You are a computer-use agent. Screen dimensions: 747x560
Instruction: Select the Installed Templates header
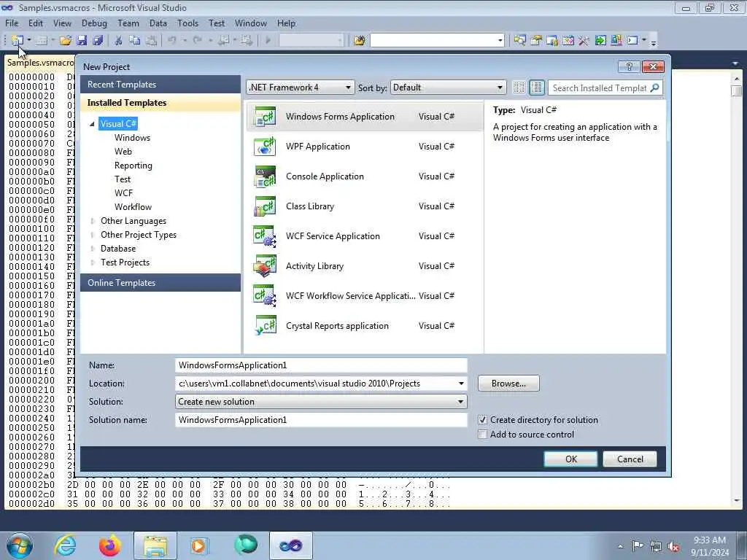tap(160, 103)
